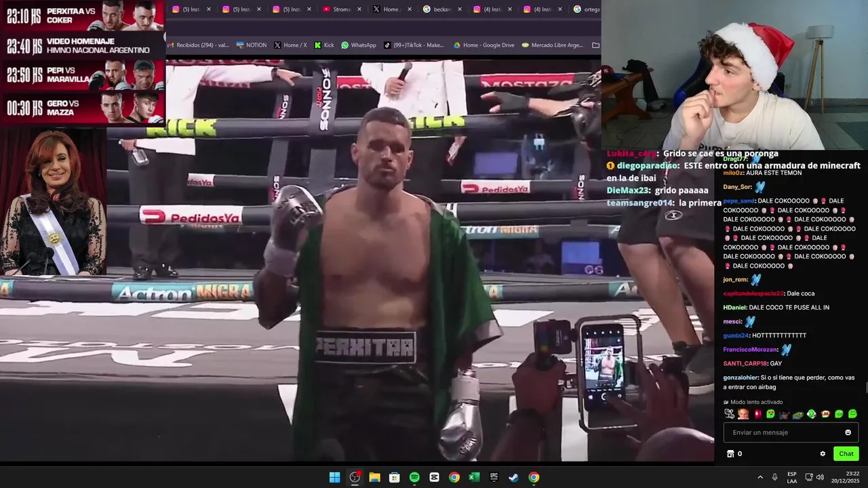Open Home - Google Drive bookmark
Image resolution: width=868 pixels, height=488 pixels.
[484, 45]
